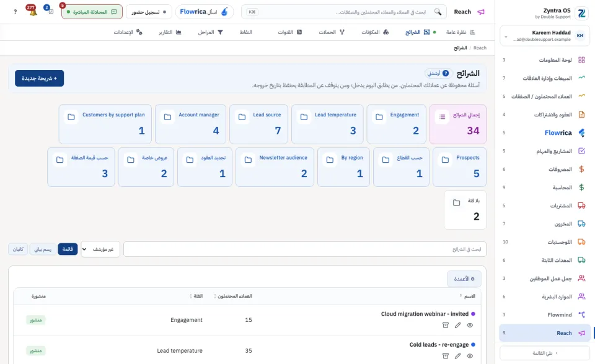
Task: Expand Kareem Haddad account menu
Action: coord(545,36)
